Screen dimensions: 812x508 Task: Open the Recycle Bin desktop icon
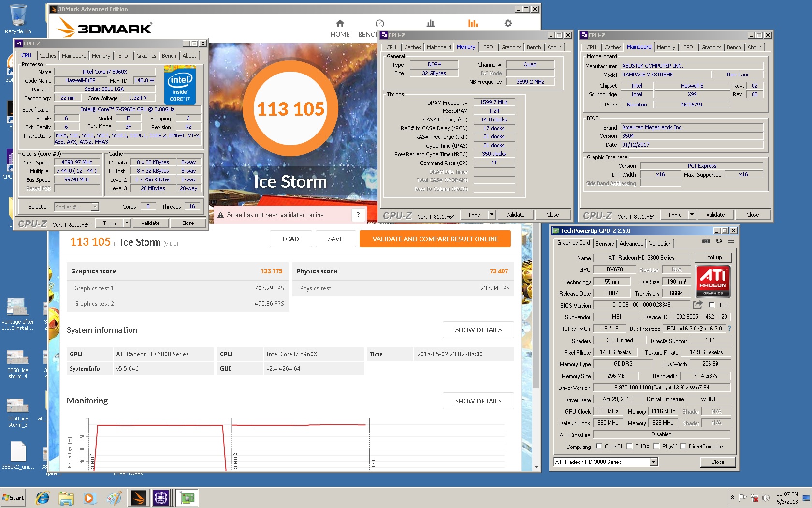tap(18, 19)
